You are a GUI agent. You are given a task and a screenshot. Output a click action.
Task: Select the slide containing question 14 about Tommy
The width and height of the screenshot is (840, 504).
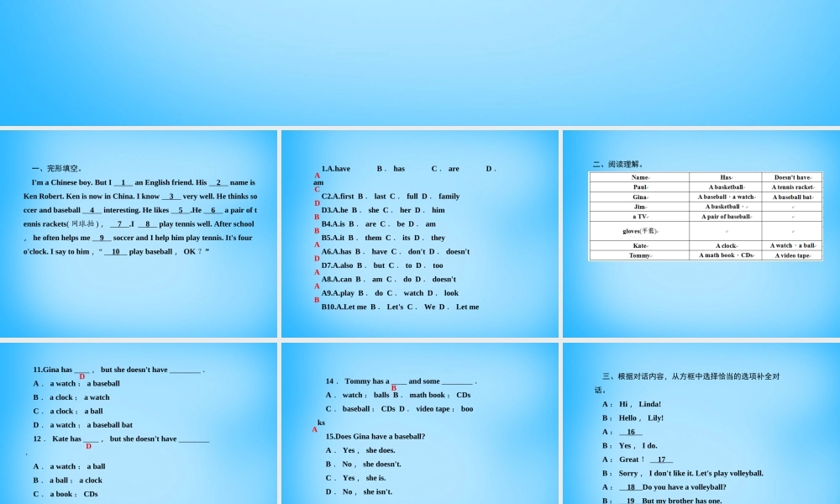(x=420, y=423)
